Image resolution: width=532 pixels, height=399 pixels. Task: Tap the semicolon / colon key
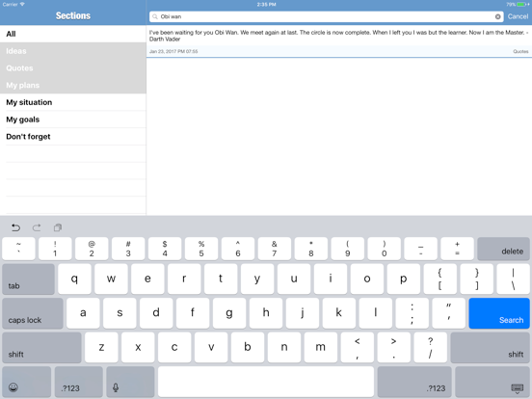tap(412, 313)
